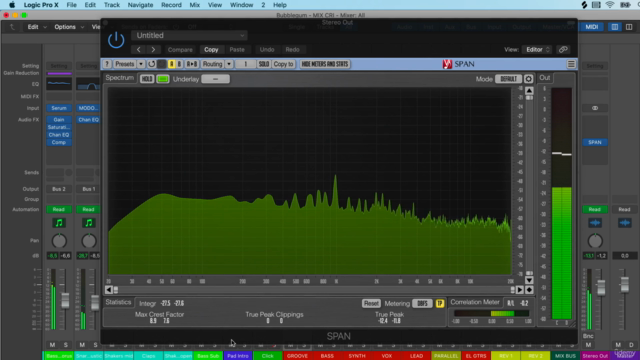Reset the statistics
Image resolution: width=640 pixels, height=360 pixels.
[371, 303]
